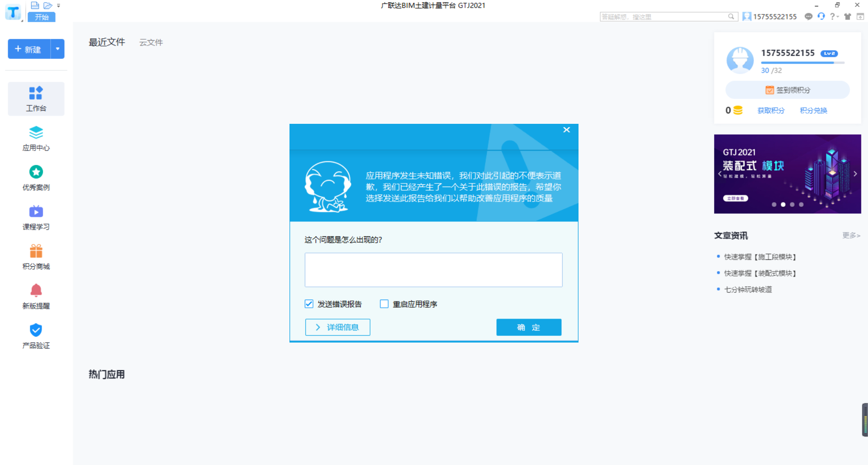Restore down the main window
Image resolution: width=868 pixels, height=465 pixels.
[837, 5]
